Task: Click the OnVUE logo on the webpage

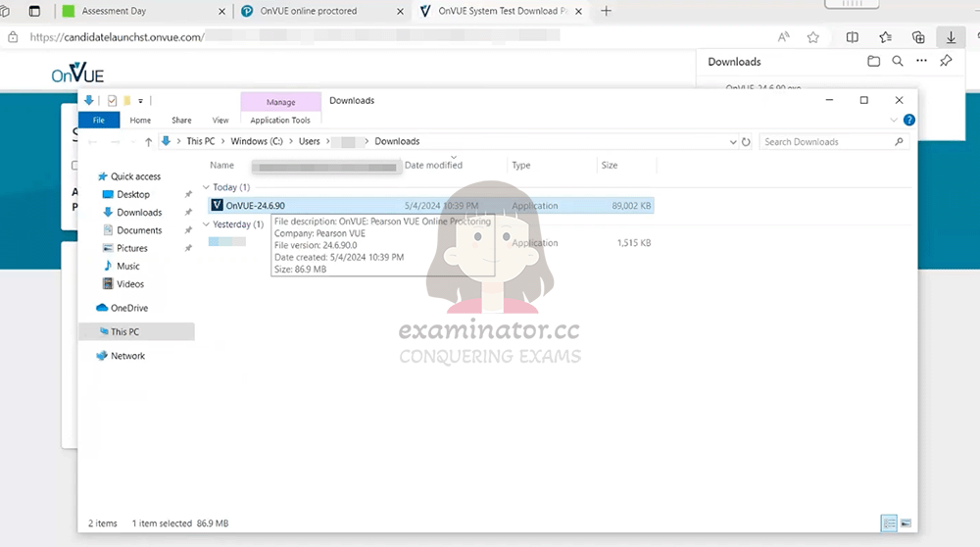Action: [x=77, y=74]
